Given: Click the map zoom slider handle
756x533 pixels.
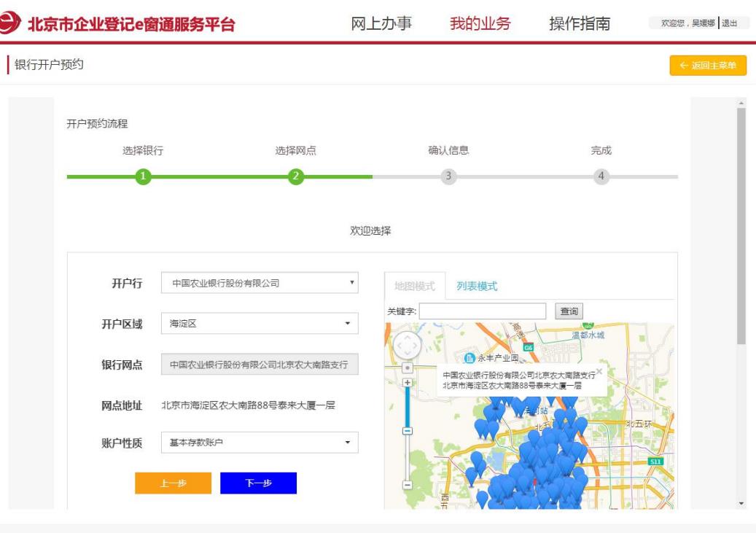Looking at the screenshot, I should 408,431.
